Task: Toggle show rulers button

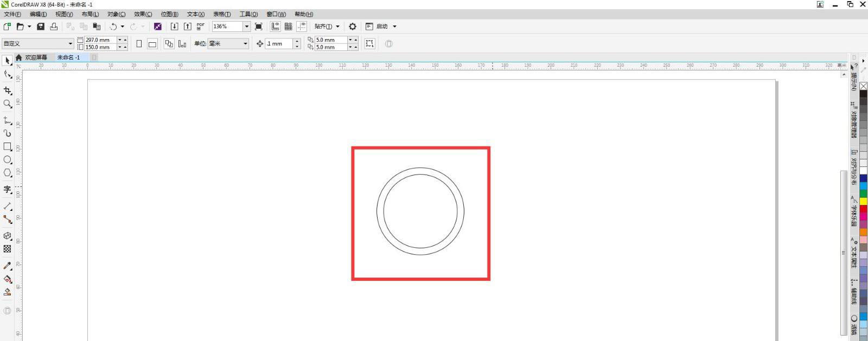Action: 276,27
